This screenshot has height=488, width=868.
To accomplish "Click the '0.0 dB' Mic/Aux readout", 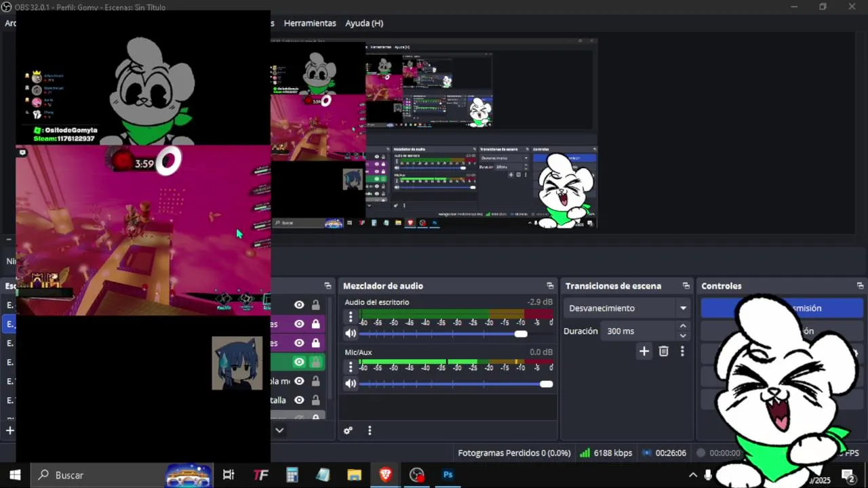I will click(541, 352).
